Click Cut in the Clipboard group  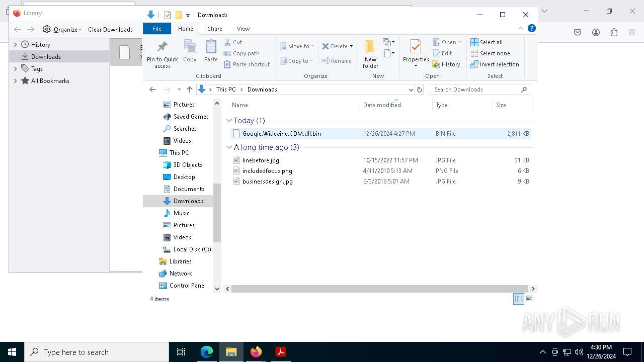coord(233,42)
